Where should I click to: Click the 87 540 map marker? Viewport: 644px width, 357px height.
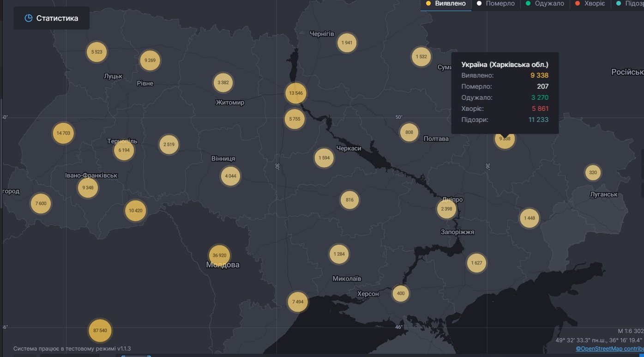[x=100, y=331]
